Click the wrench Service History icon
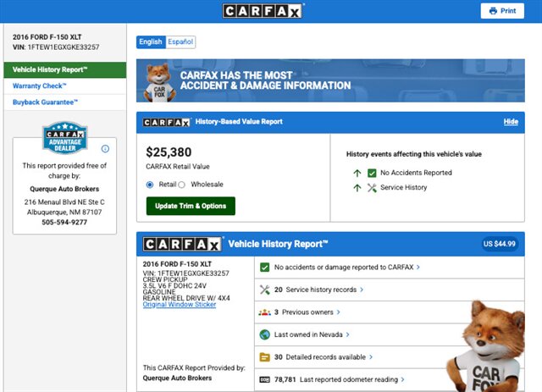 (x=372, y=188)
